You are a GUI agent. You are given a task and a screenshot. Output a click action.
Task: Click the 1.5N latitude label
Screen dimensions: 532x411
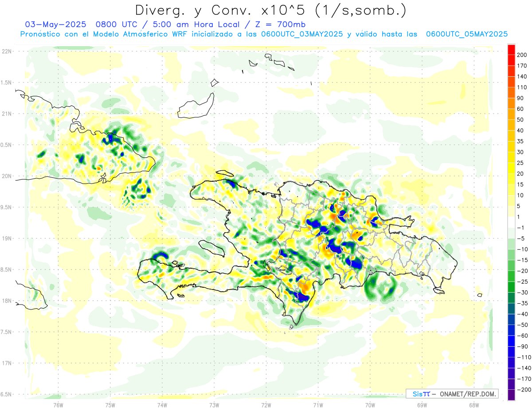[7, 82]
